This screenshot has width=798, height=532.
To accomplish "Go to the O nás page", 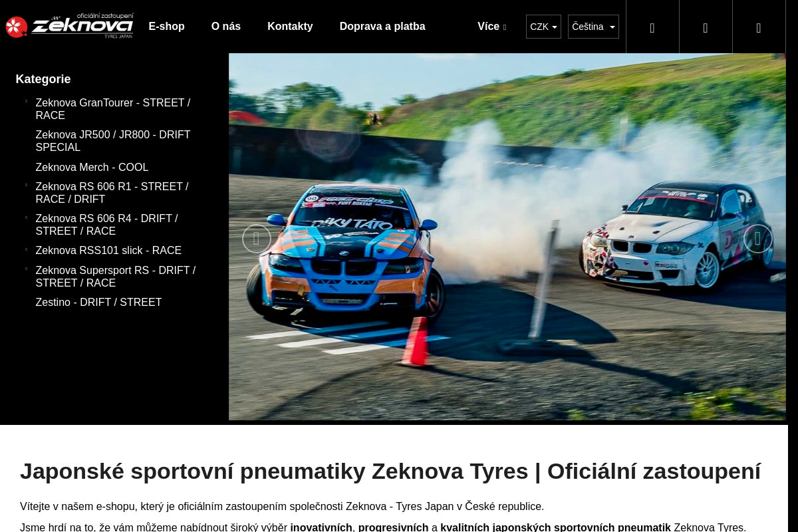I will point(226,27).
